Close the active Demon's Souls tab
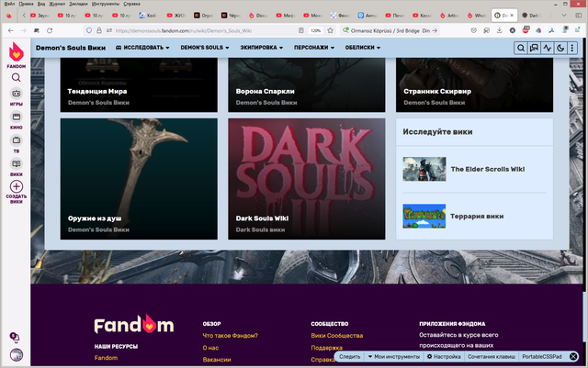Screen dimensions: 588x368 point(512,16)
